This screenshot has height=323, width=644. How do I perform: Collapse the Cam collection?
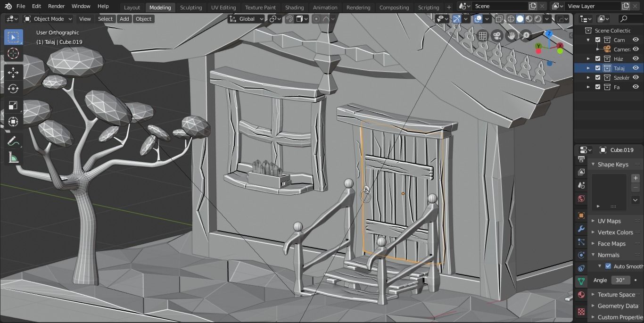[588, 40]
